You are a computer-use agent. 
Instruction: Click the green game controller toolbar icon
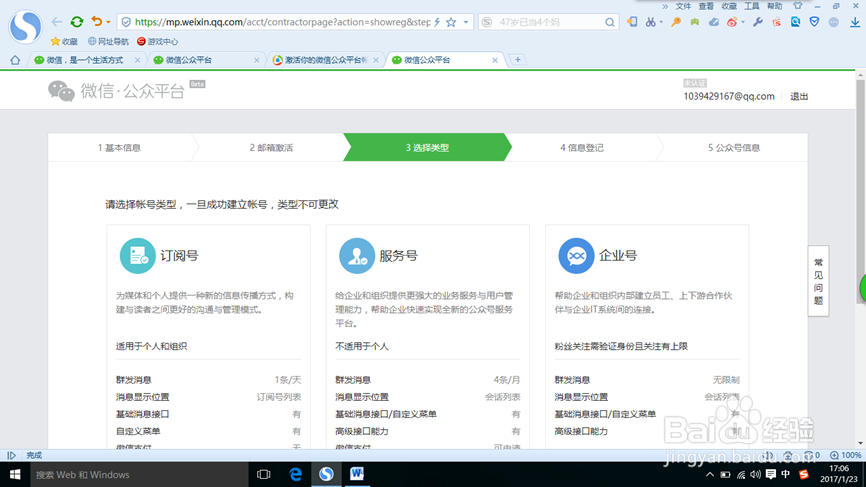tap(695, 22)
